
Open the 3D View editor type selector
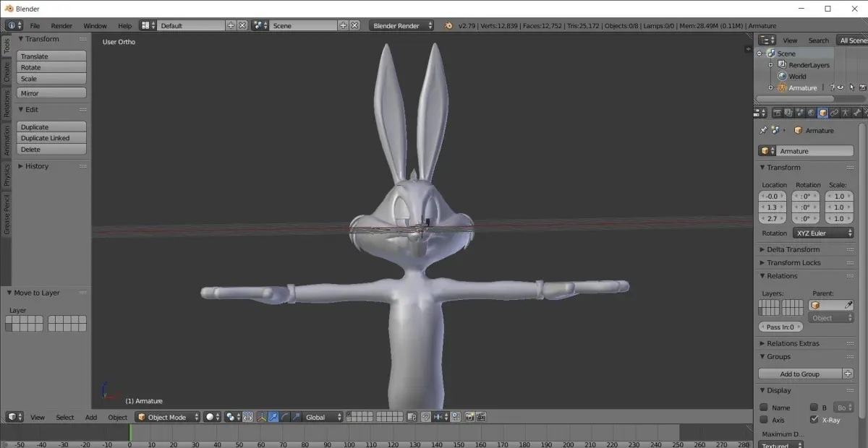(x=14, y=417)
